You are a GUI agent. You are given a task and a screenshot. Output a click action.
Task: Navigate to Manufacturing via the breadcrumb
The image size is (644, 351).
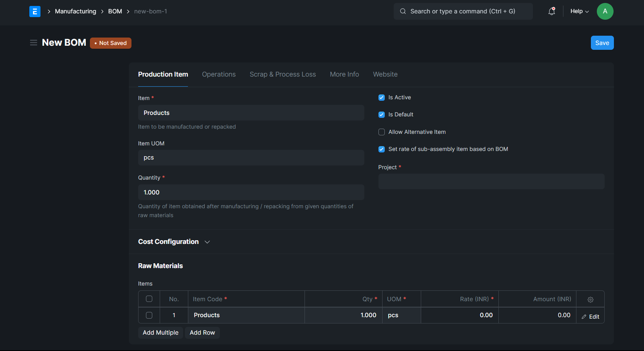(x=75, y=11)
